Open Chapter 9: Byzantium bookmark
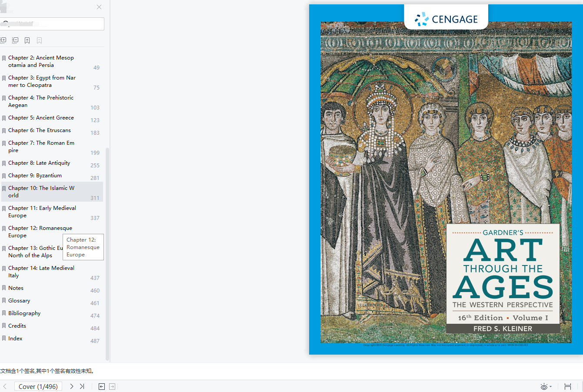The image size is (583, 392). (x=35, y=176)
